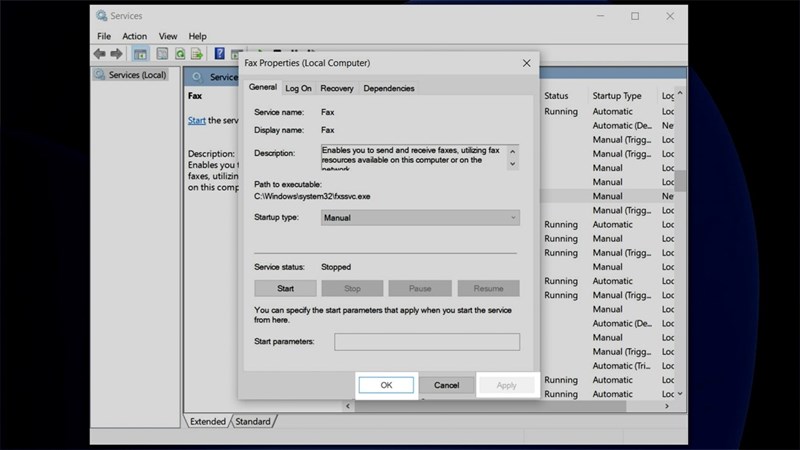800x450 pixels.
Task: Click the Start service button
Action: [x=285, y=288]
